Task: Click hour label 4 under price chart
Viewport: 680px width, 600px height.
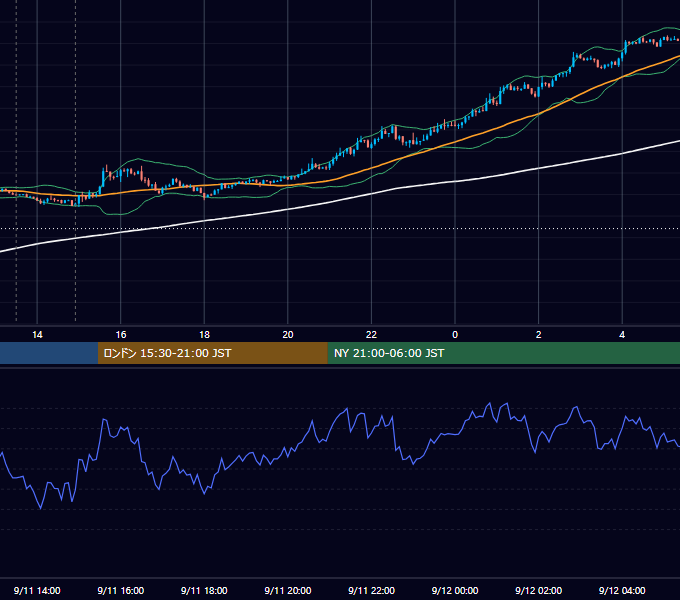Action: [622, 335]
